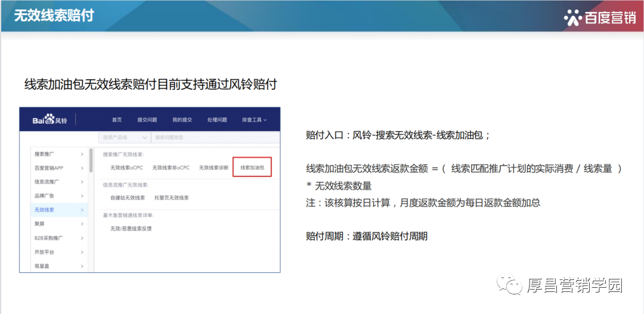
Task: Open the 选择产品线 dropdown
Action: (125, 138)
